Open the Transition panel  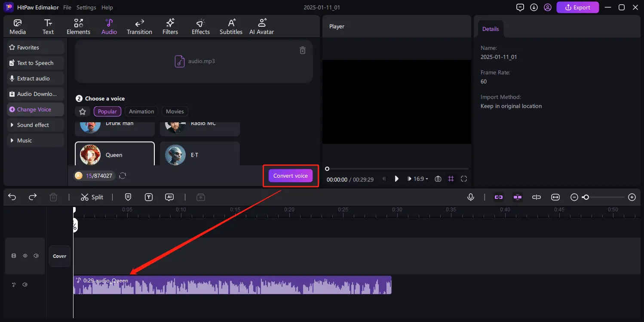(x=139, y=26)
